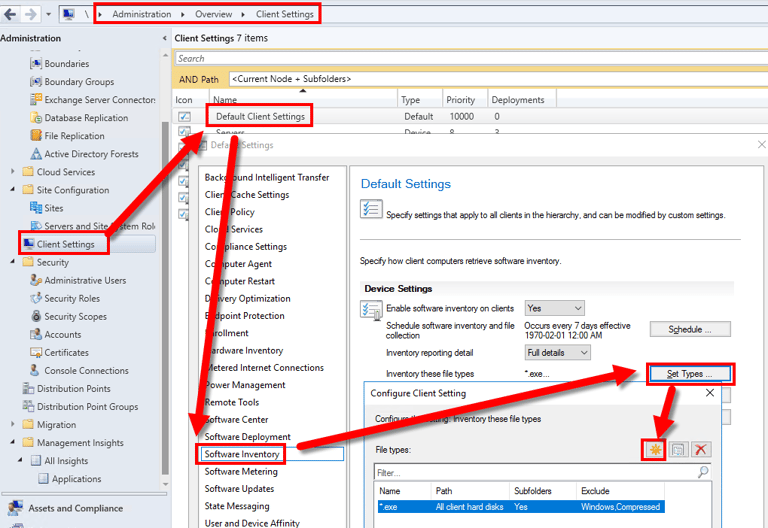This screenshot has height=528, width=768.
Task: Open Distribution Points node
Action: (x=73, y=389)
